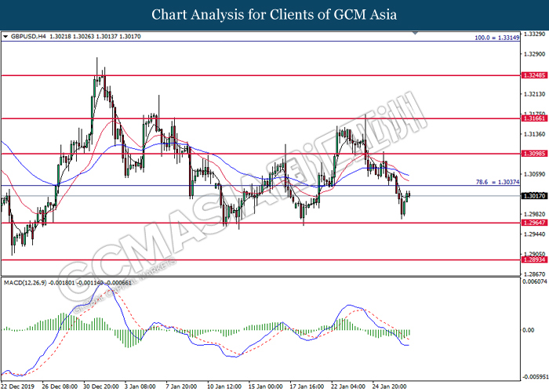Viewport: 549px width, 392px height.
Task: Click the 1.29820 price axis value
Action: [534, 214]
